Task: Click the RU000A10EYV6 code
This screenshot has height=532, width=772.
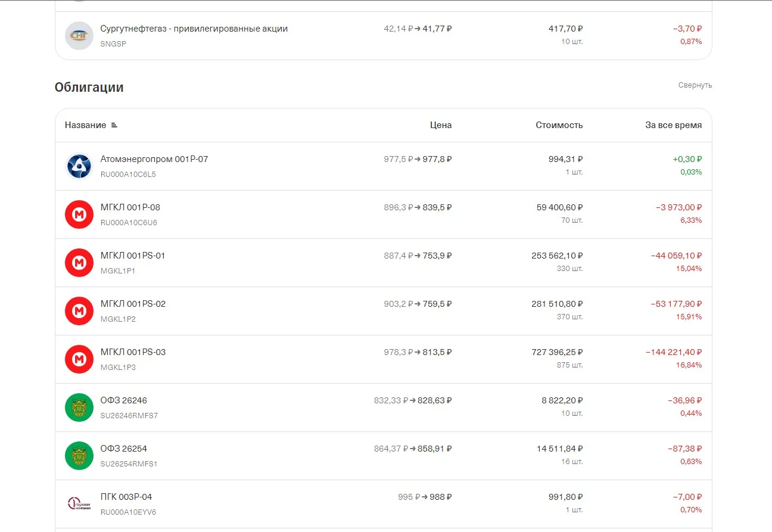Action: coord(128,512)
